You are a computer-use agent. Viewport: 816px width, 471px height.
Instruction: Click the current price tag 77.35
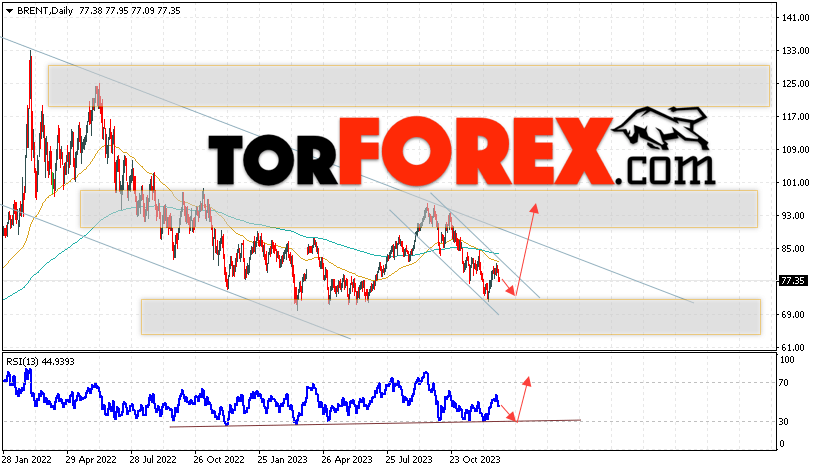[x=793, y=281]
